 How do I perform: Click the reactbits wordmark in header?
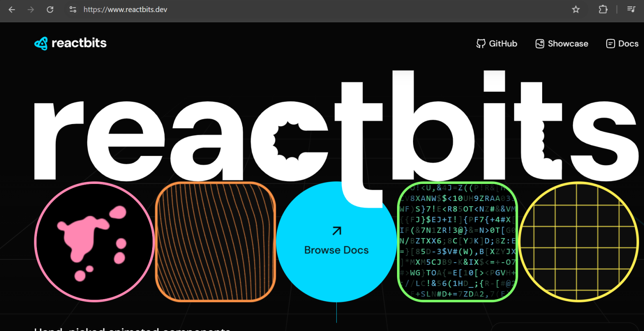coord(79,43)
